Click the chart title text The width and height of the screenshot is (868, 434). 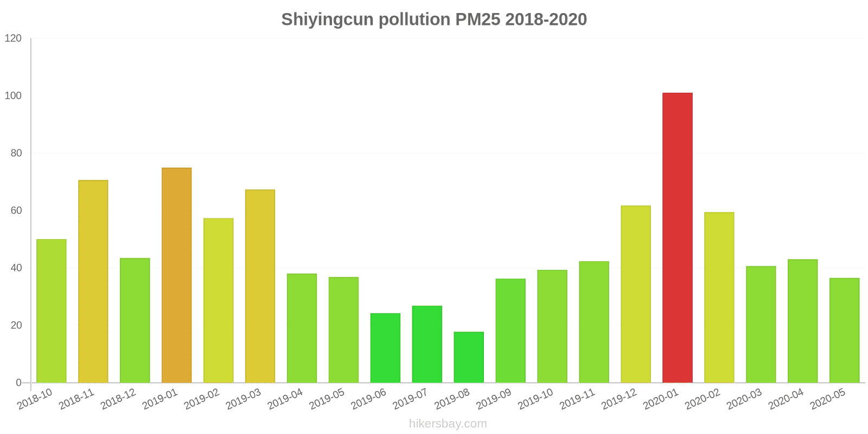[x=433, y=20]
